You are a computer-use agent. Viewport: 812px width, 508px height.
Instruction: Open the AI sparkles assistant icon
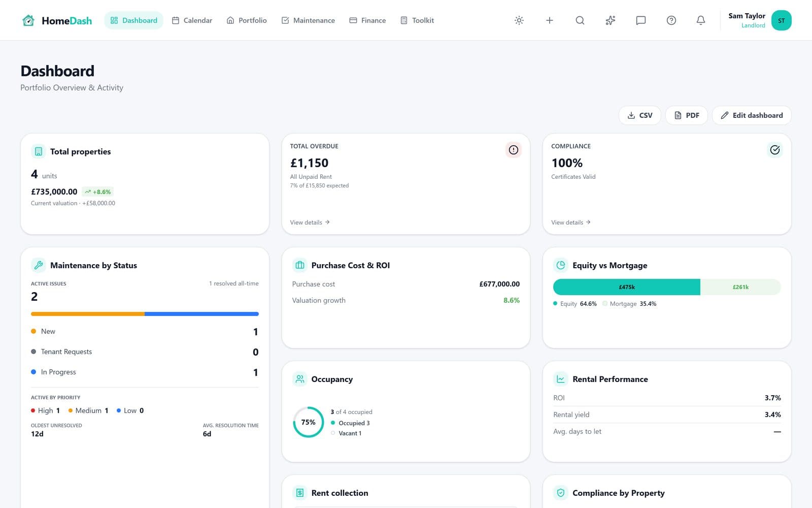[x=610, y=20]
